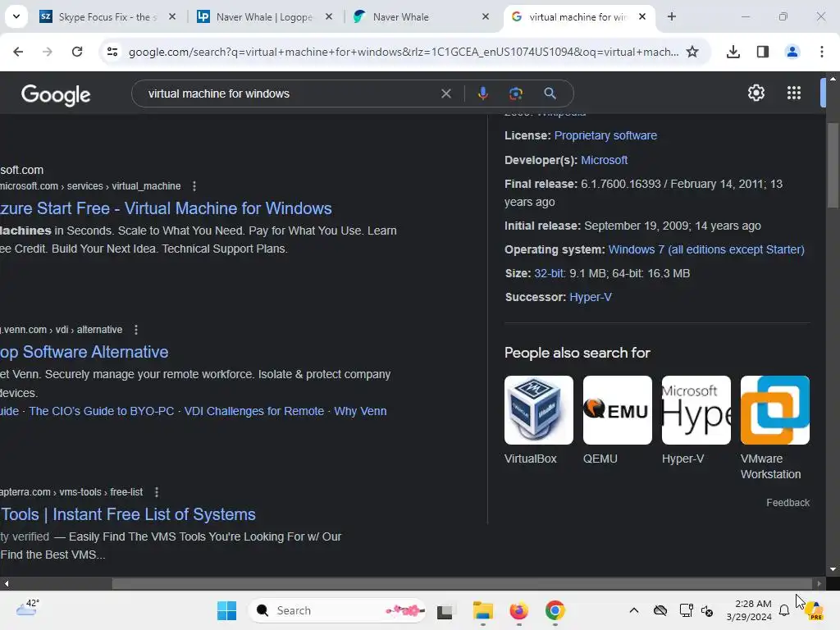The width and height of the screenshot is (840, 630).
Task: Clear the search query text
Action: pyautogui.click(x=445, y=94)
